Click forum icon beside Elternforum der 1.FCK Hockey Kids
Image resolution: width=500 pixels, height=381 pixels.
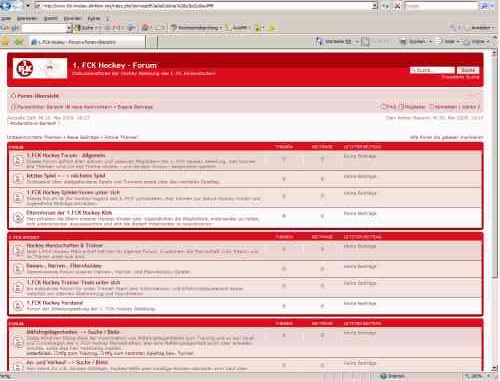click(18, 218)
